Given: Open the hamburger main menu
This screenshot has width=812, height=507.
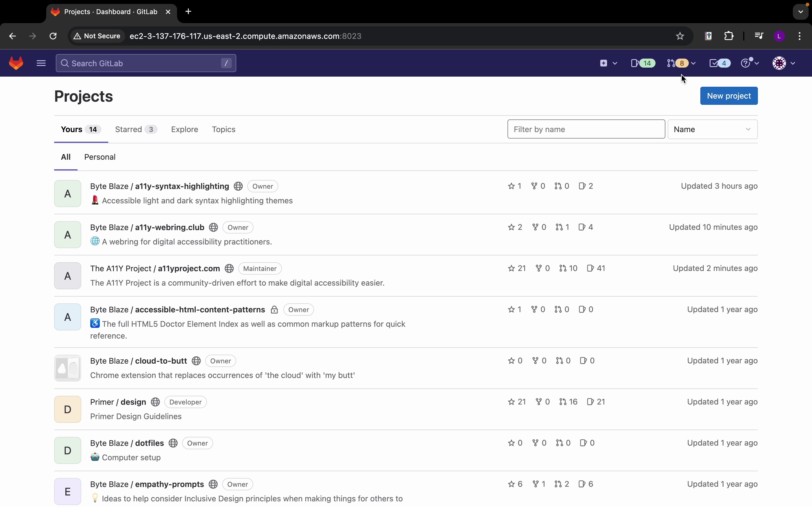Looking at the screenshot, I should 41,63.
